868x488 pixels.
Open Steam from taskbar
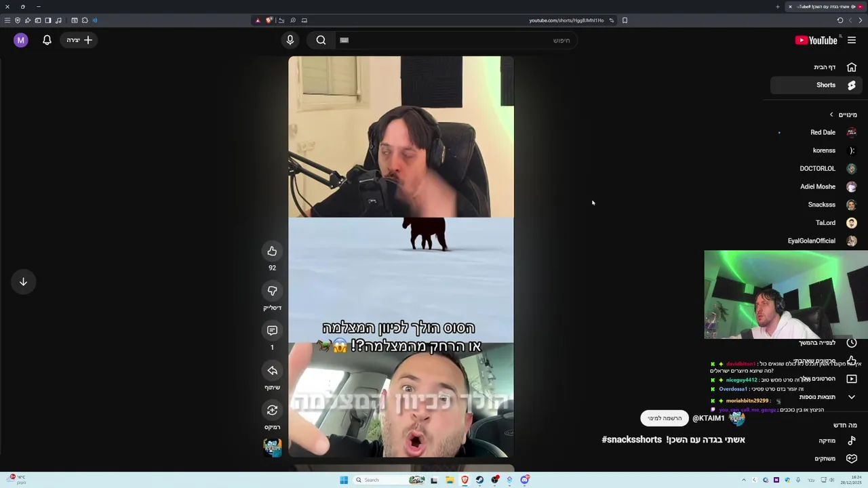click(479, 480)
